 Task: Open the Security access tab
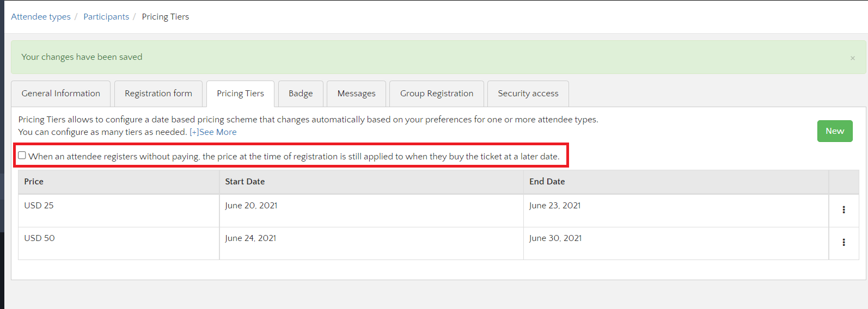click(528, 94)
